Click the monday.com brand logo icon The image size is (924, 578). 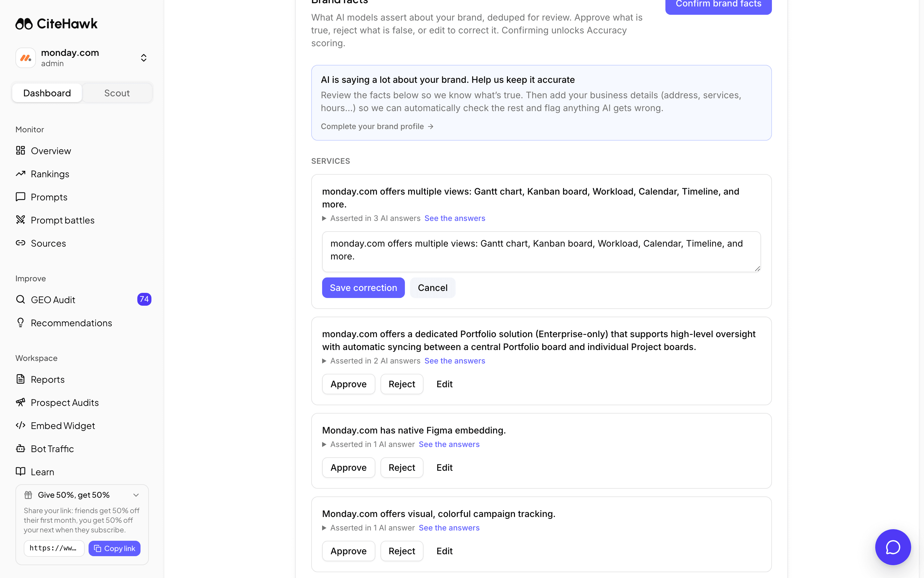coord(26,58)
